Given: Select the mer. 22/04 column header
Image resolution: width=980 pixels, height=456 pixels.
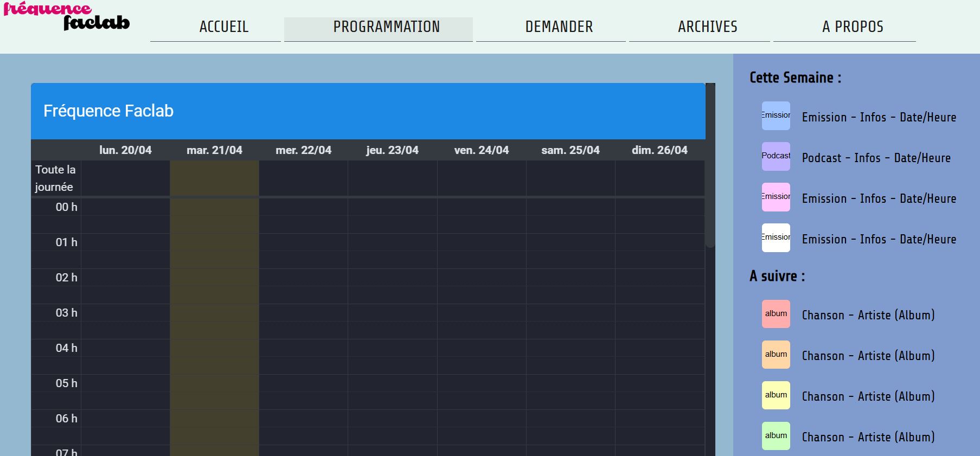Looking at the screenshot, I should 303,150.
